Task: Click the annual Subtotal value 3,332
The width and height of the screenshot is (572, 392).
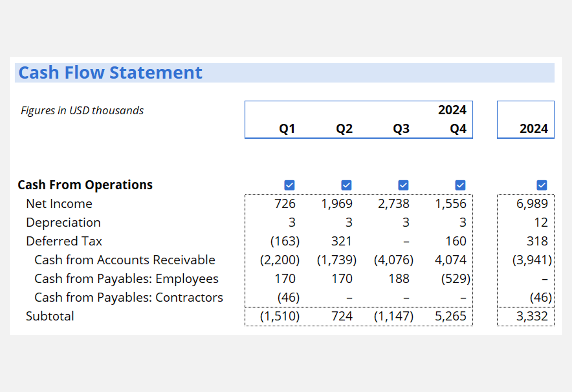Action: pos(532,316)
